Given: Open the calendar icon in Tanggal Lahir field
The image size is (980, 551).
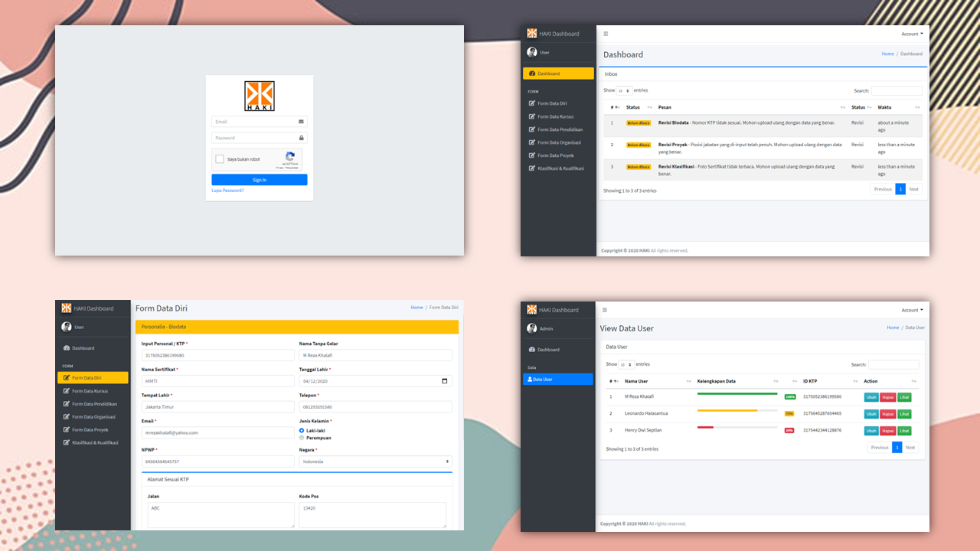Looking at the screenshot, I should (x=445, y=381).
